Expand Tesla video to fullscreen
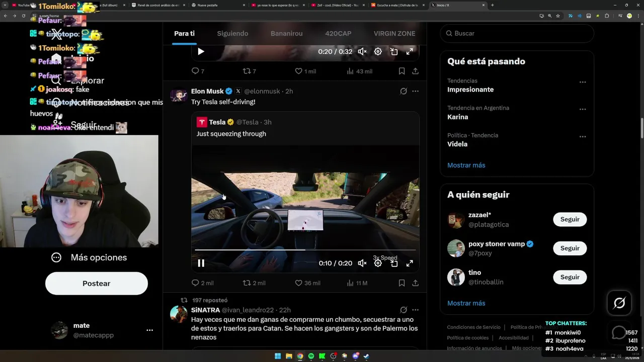Screen dimensions: 644x362 (x=410, y=263)
